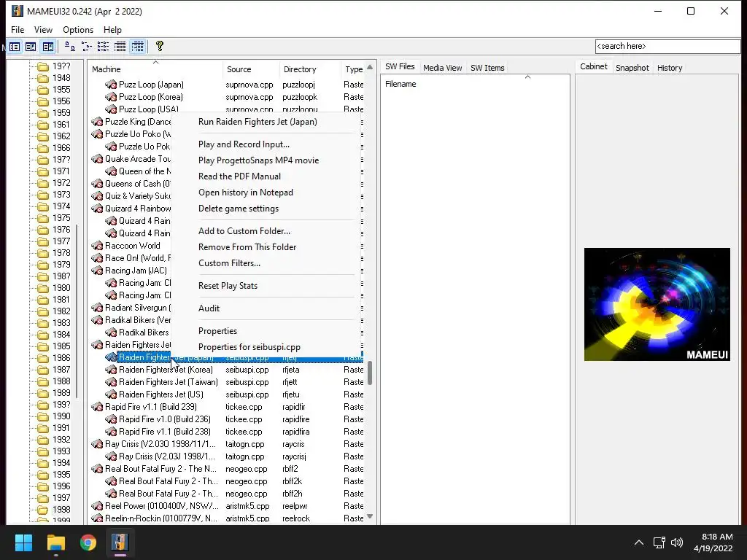Toggle the folder list toolbar icon
747x560 pixels.
15,47
